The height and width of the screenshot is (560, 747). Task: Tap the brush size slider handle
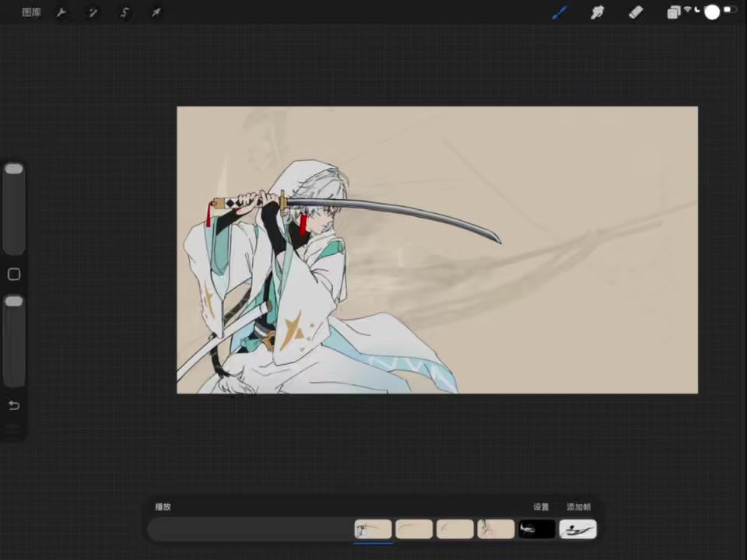[x=14, y=169]
